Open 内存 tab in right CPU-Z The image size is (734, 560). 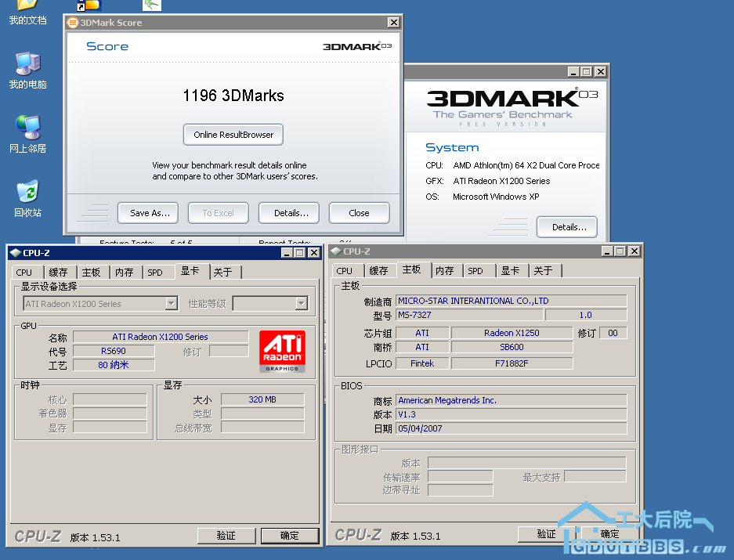(x=446, y=271)
